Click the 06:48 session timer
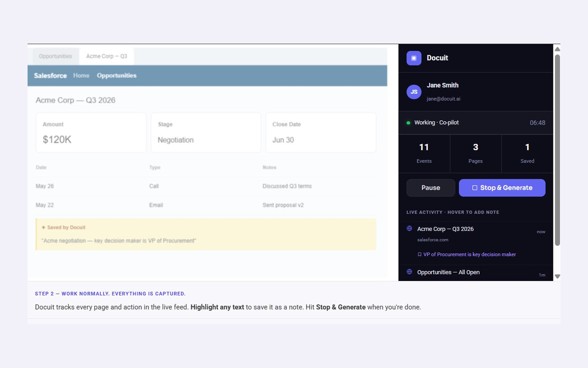Viewport: 588px width, 368px height. [537, 123]
